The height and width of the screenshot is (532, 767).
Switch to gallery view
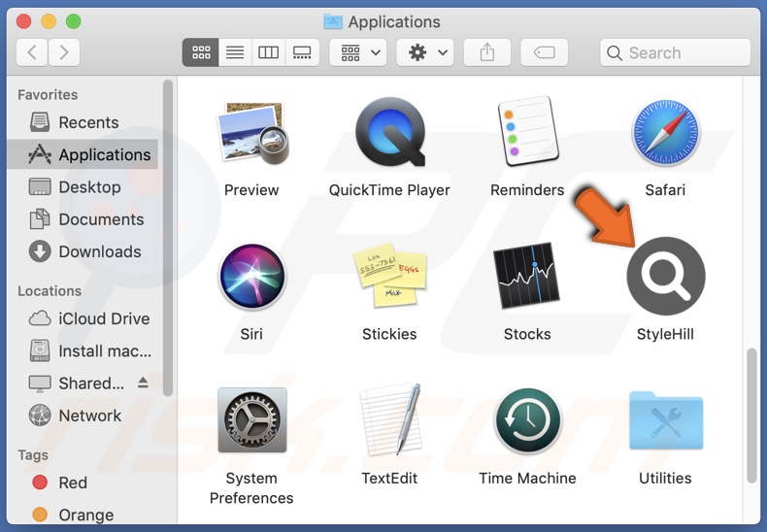pyautogui.click(x=302, y=52)
